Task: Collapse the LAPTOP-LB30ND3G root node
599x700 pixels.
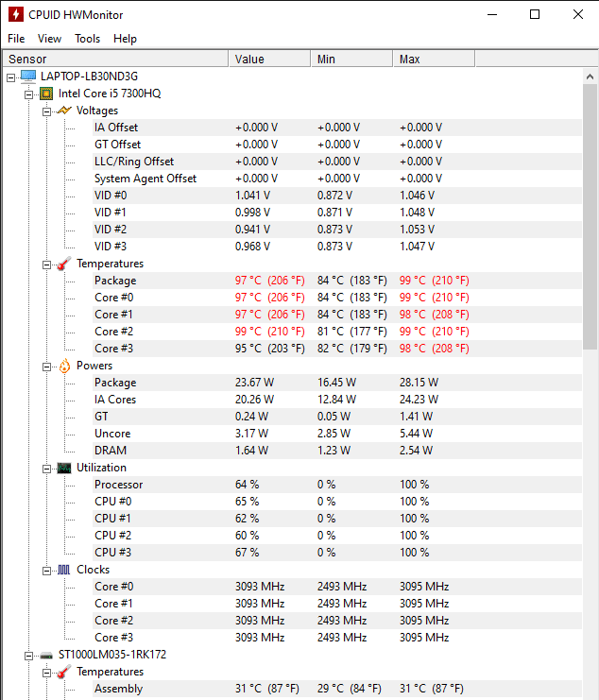Action: (11, 77)
